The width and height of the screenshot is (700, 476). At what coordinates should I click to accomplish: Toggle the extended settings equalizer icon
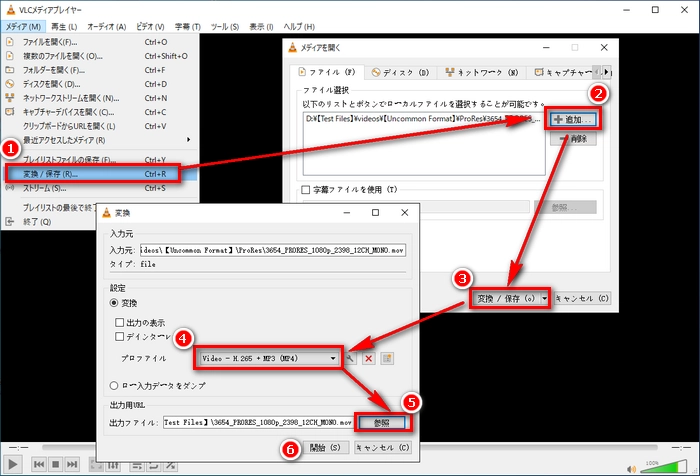pos(113,465)
